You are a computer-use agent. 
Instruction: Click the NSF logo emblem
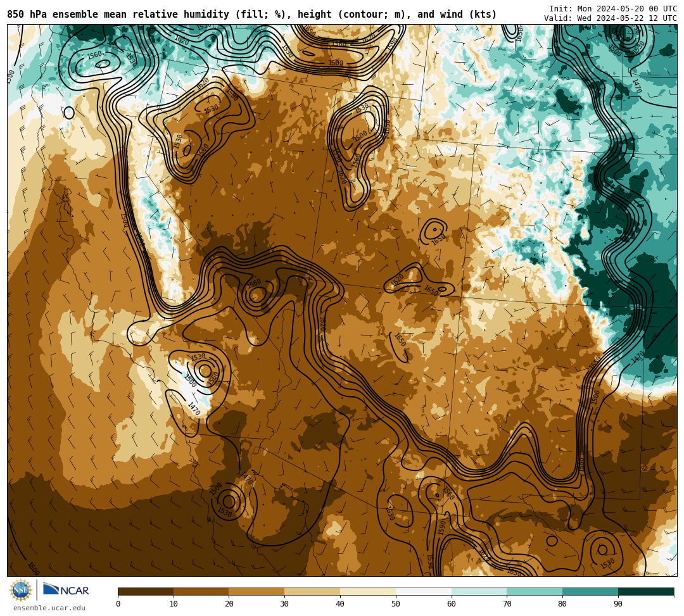coord(21,590)
